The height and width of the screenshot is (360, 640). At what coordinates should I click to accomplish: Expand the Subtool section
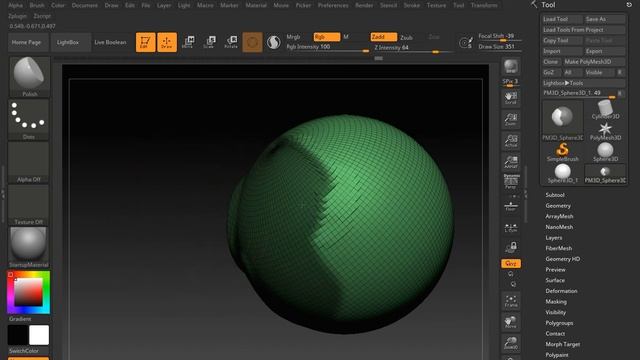(x=555, y=195)
